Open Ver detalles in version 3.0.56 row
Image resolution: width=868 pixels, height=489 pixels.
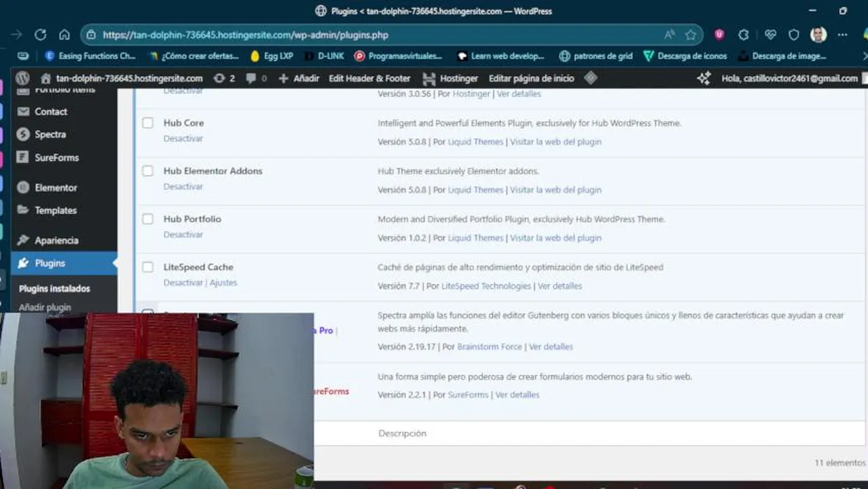(519, 94)
